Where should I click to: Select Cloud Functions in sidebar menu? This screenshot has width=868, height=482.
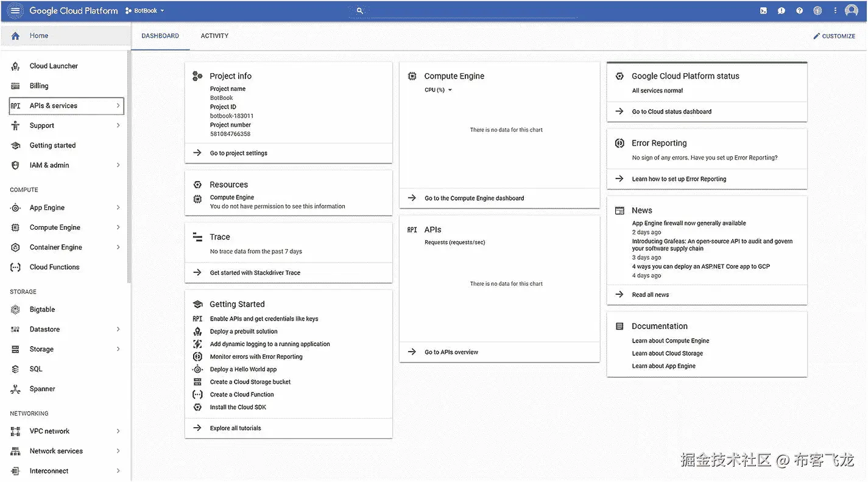coord(55,267)
